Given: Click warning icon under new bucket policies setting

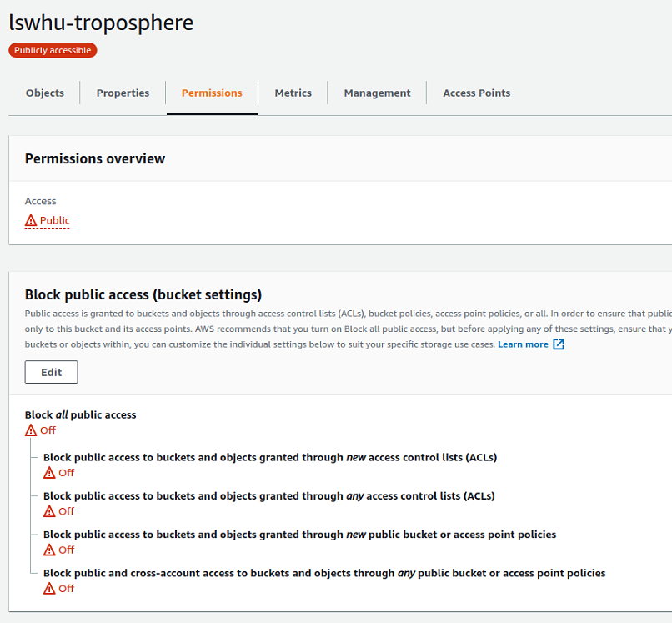Looking at the screenshot, I should point(49,550).
